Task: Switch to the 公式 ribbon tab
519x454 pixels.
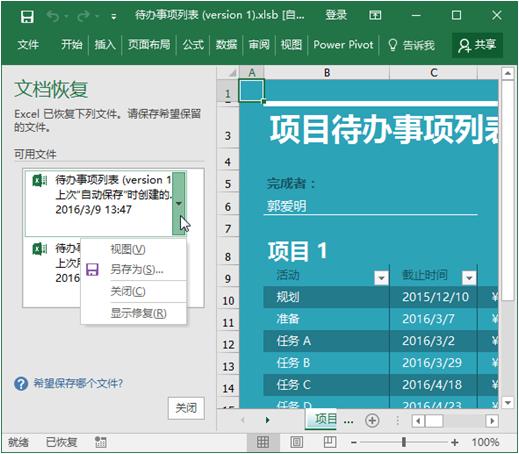Action: click(193, 44)
